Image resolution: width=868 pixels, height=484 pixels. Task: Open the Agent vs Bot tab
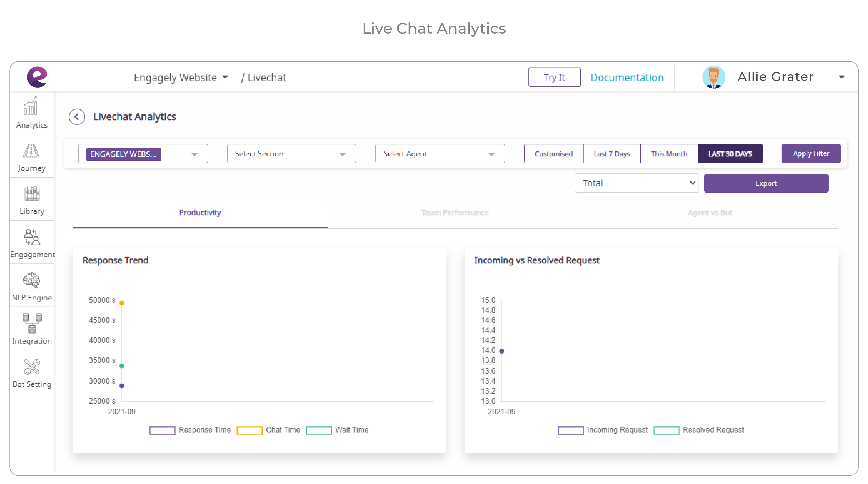pos(710,213)
